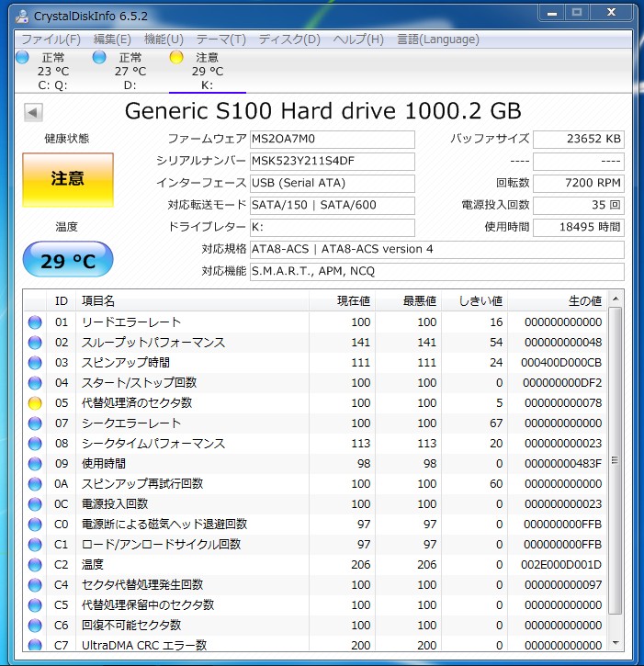Screen dimensions: 644x666
Task: Click status icon of 0A スピンアップ再試行回数 row
Action: pyautogui.click(x=35, y=484)
